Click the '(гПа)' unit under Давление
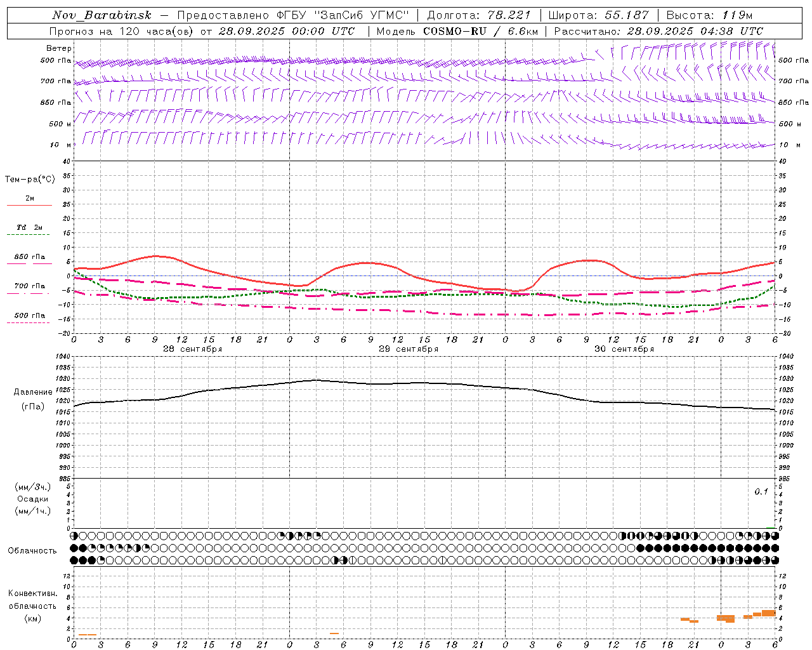 (x=33, y=406)
